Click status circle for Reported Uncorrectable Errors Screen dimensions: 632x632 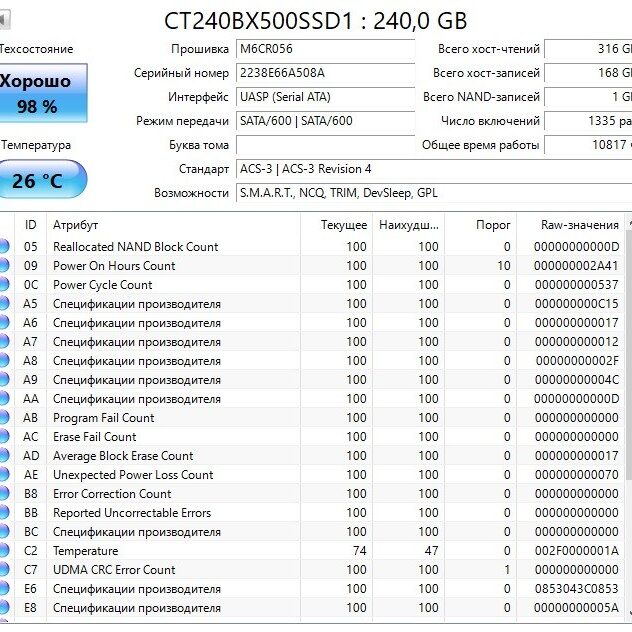(3, 512)
